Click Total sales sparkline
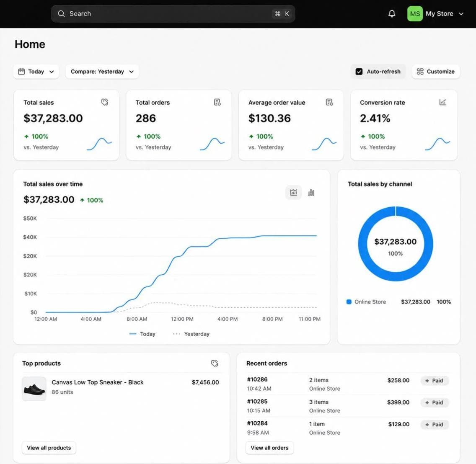 pyautogui.click(x=99, y=144)
